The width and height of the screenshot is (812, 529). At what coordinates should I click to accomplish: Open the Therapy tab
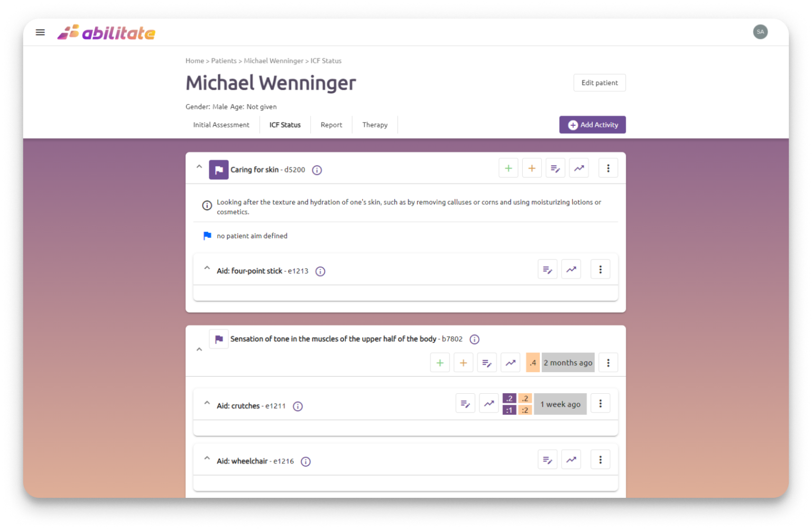pos(375,125)
